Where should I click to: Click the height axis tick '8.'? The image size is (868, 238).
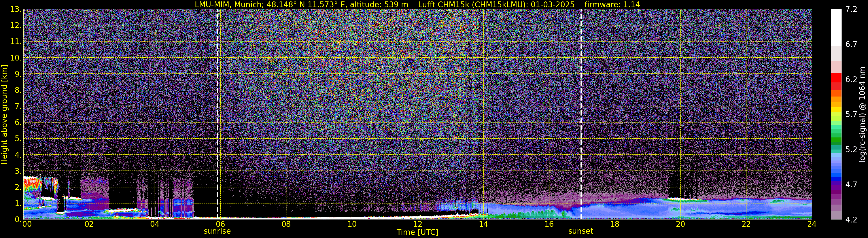pyautogui.click(x=18, y=90)
